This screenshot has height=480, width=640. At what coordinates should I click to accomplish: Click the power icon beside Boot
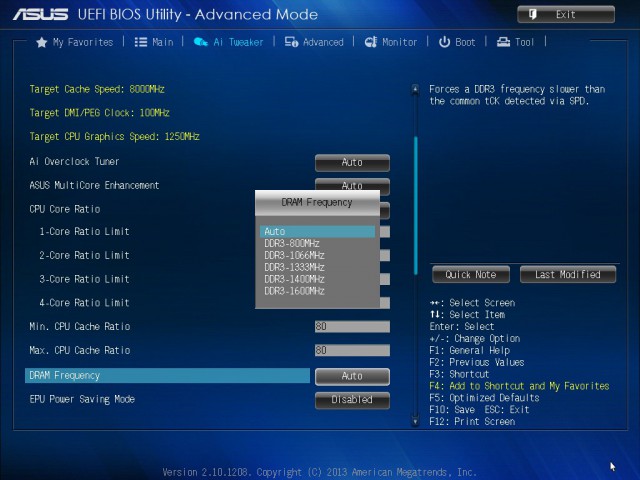tap(444, 42)
